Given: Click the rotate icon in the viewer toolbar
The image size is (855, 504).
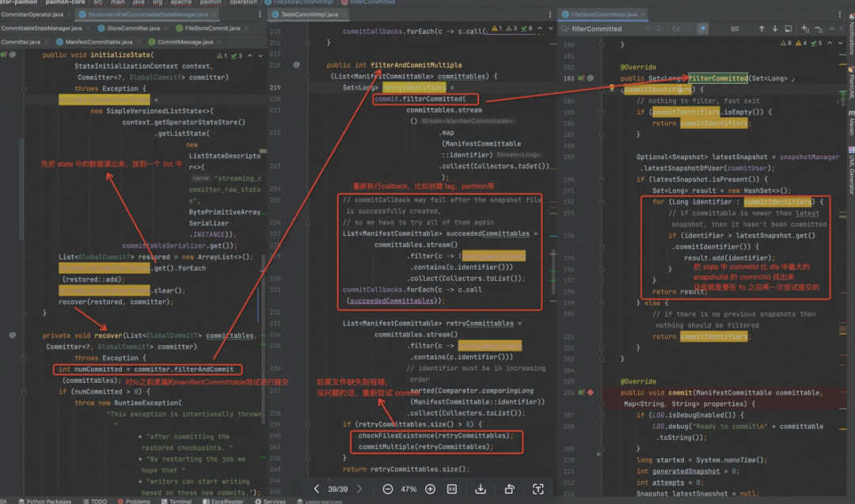Looking at the screenshot, I should coord(509,489).
